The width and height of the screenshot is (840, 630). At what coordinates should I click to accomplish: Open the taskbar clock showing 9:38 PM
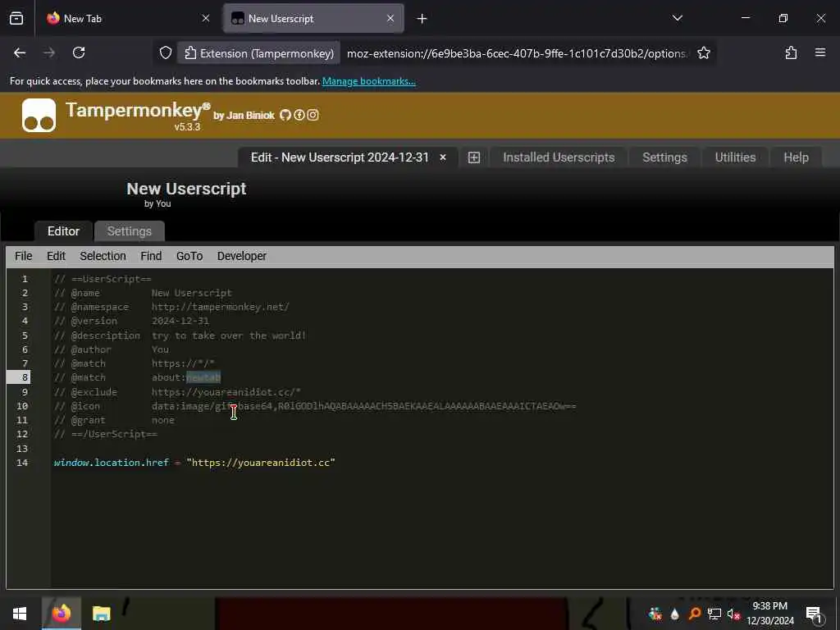[x=769, y=614]
